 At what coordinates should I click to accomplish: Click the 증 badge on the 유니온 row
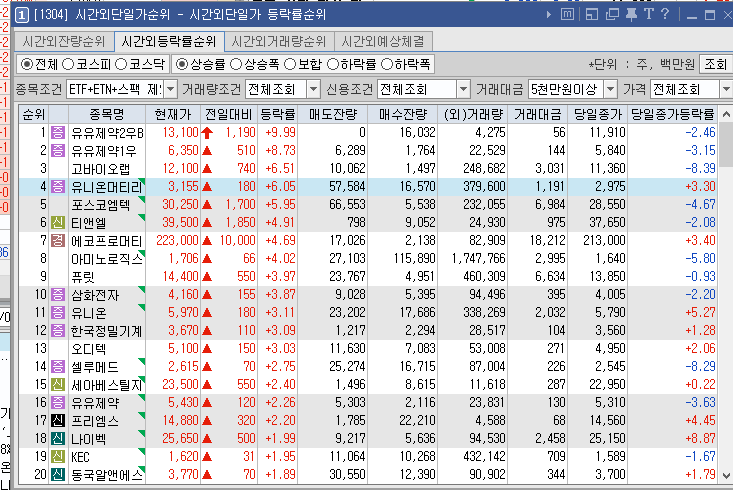[58, 312]
